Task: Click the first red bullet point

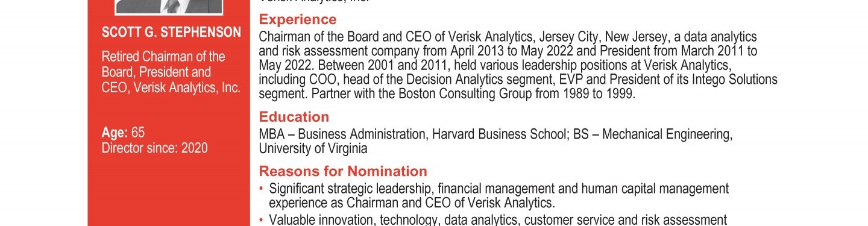Action: tap(261, 189)
